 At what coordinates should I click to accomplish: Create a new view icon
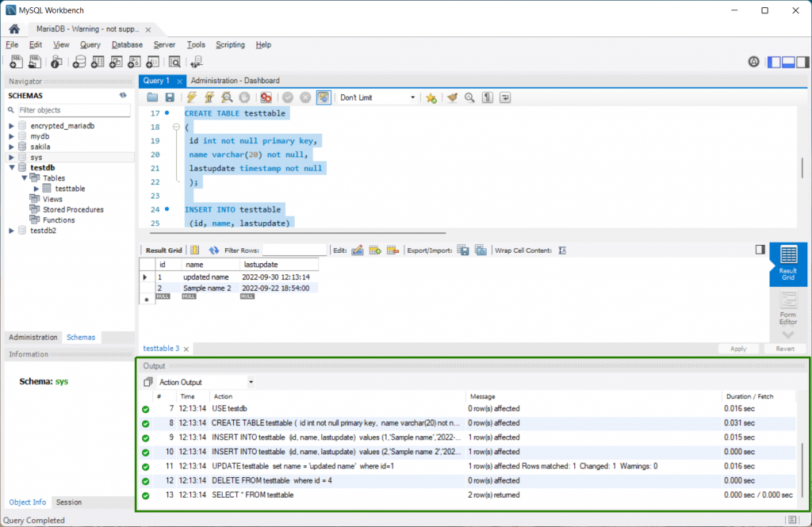116,62
